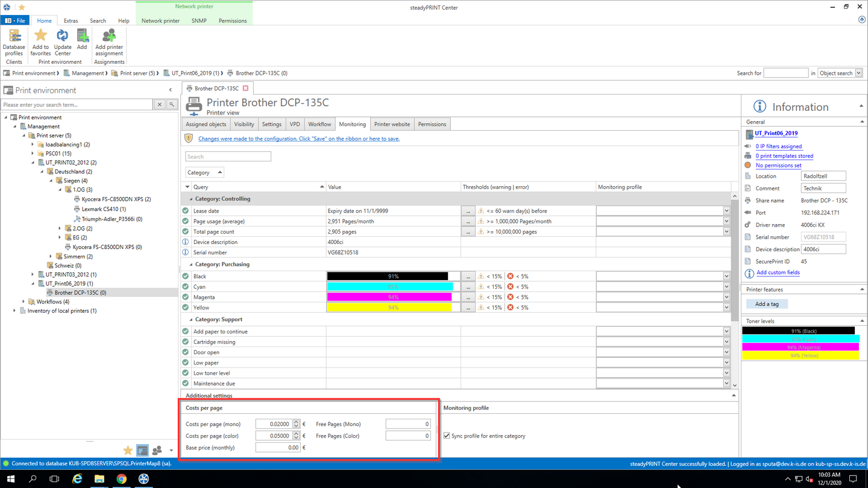Viewport: 868px width, 488px height.
Task: Click the users icon at tree bottom
Action: point(157,451)
